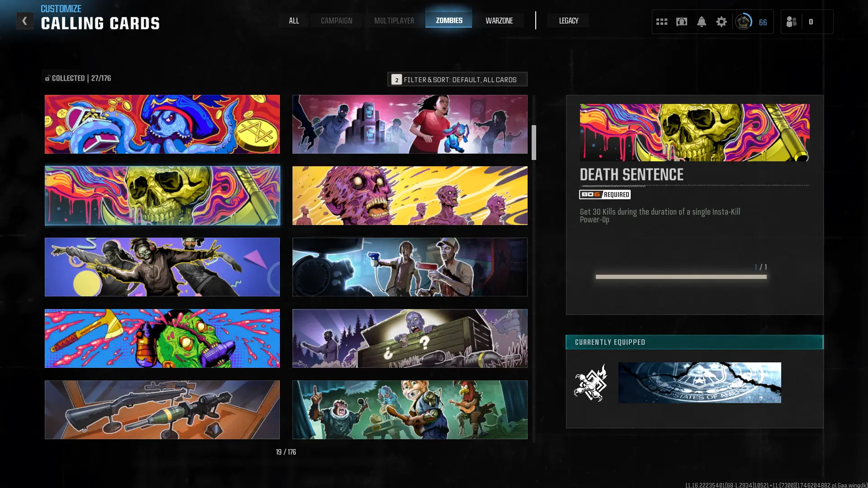Click the equipped emblem icon
868x488 pixels.
(x=590, y=383)
